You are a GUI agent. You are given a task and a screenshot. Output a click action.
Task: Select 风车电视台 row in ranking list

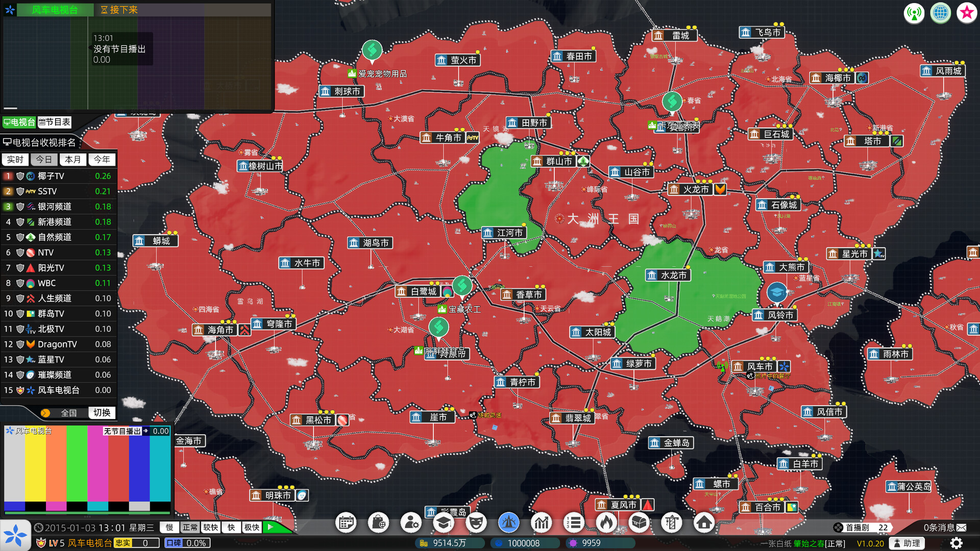coord(59,390)
